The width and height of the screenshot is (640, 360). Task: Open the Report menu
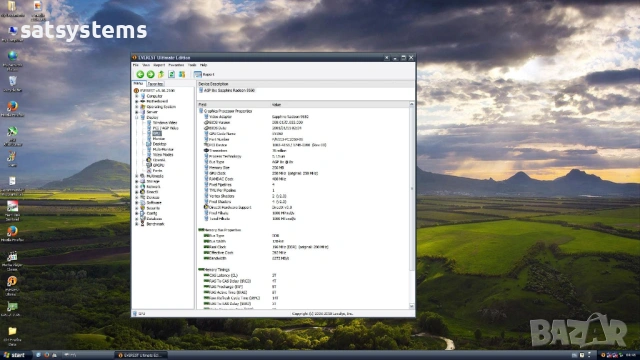tap(159, 65)
